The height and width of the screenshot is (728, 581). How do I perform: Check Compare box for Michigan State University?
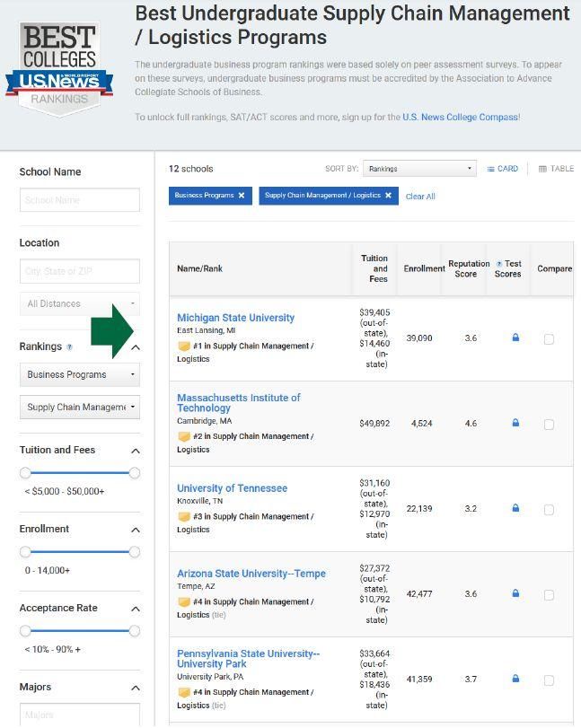tap(549, 339)
